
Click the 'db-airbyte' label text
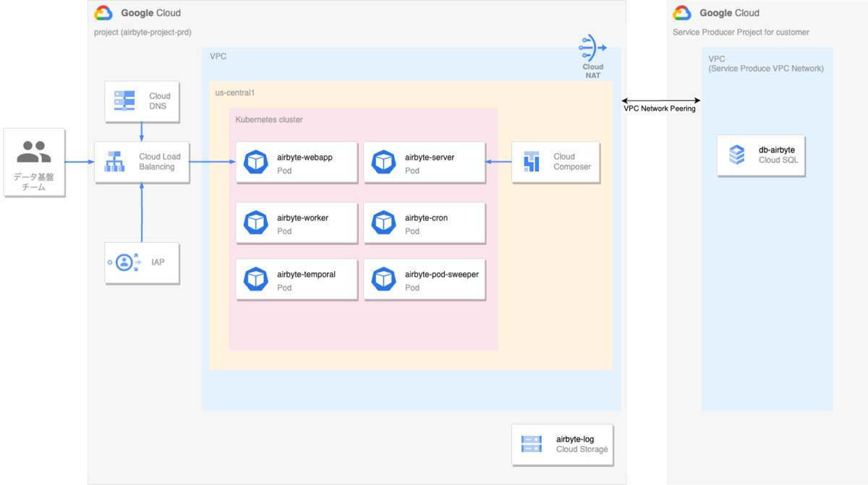pos(777,150)
